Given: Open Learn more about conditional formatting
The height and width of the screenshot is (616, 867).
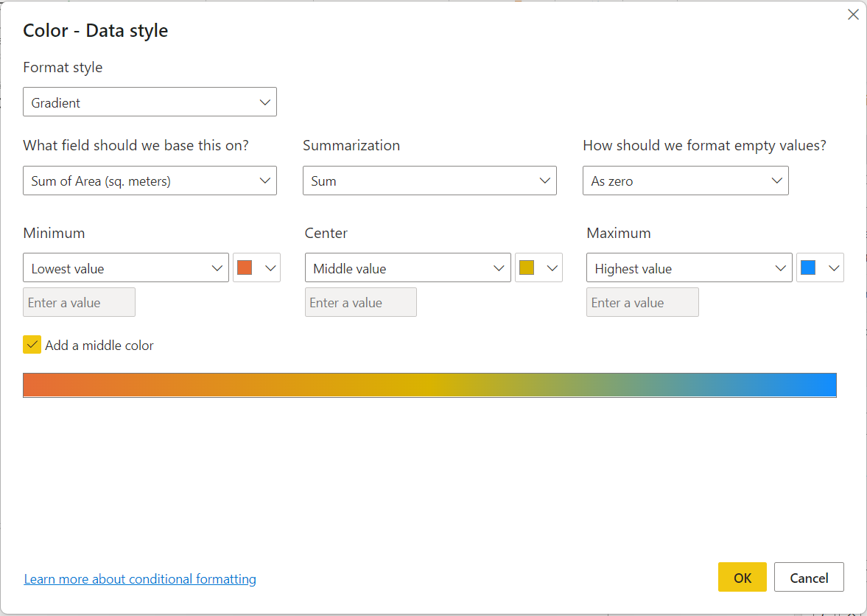Looking at the screenshot, I should pos(140,578).
